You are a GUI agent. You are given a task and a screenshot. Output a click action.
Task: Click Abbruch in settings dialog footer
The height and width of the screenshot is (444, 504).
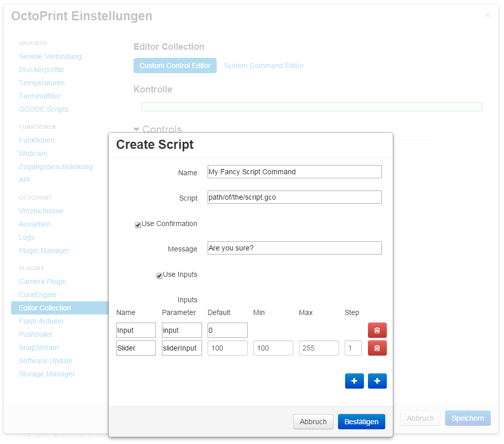coord(420,418)
